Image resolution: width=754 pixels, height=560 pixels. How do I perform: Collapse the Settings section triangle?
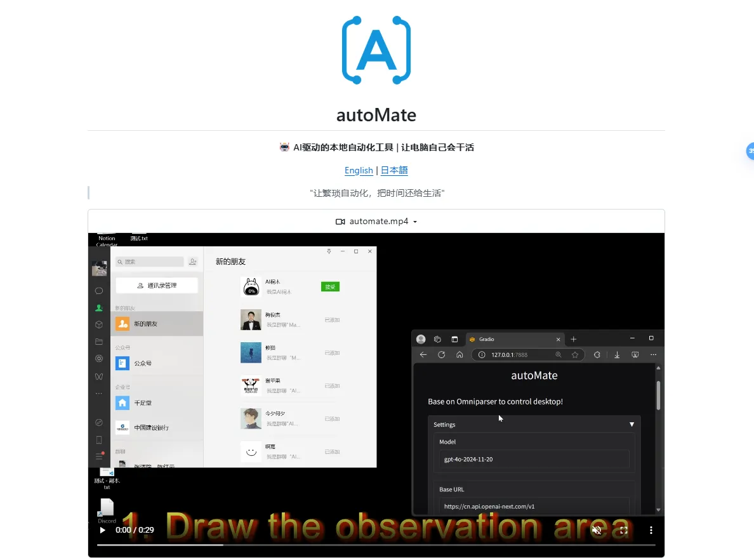click(632, 424)
